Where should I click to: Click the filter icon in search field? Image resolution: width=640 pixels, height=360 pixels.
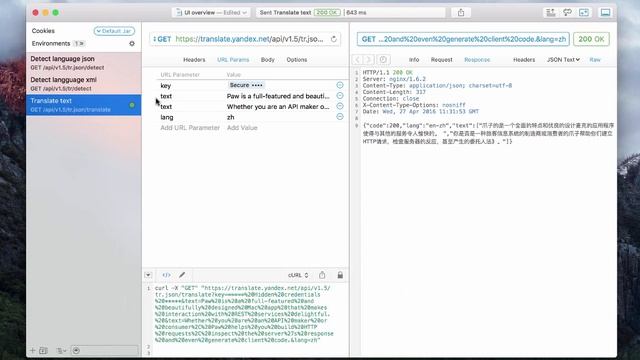pyautogui.click(x=76, y=351)
